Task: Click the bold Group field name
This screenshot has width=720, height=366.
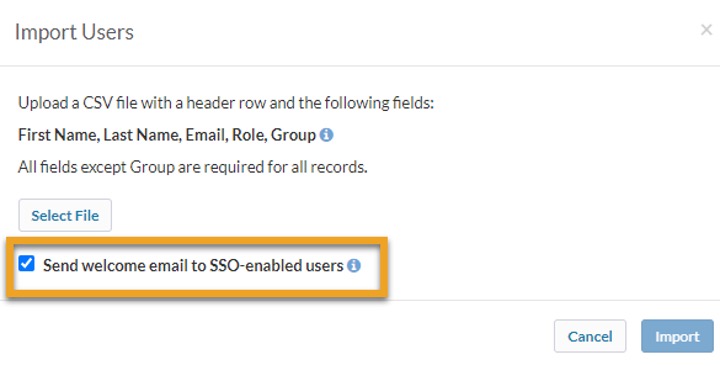Action: tap(293, 135)
